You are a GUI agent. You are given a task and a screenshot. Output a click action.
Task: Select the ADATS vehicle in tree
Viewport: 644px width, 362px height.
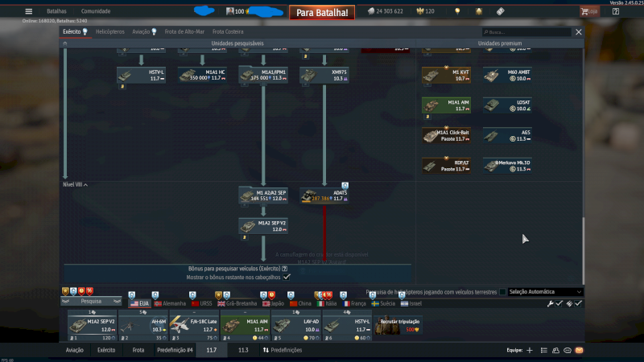tap(324, 195)
